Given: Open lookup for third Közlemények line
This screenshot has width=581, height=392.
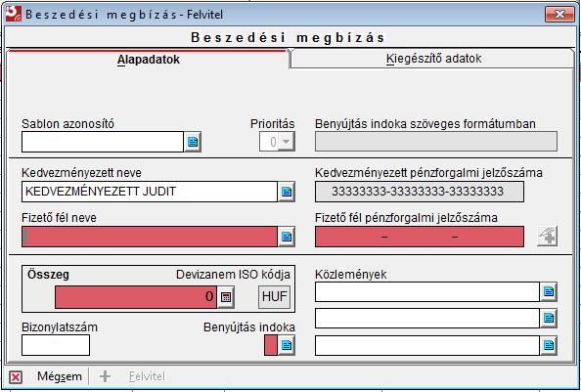Looking at the screenshot, I should coord(549,345).
